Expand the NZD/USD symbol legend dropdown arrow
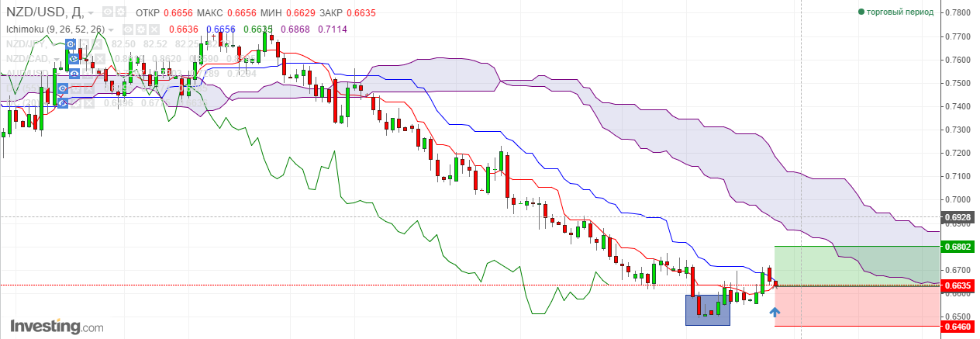 tap(91, 14)
